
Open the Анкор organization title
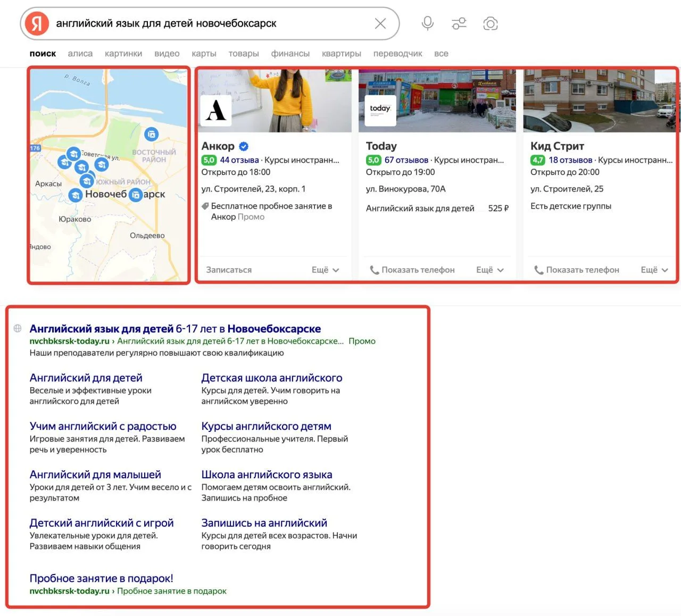pyautogui.click(x=218, y=146)
